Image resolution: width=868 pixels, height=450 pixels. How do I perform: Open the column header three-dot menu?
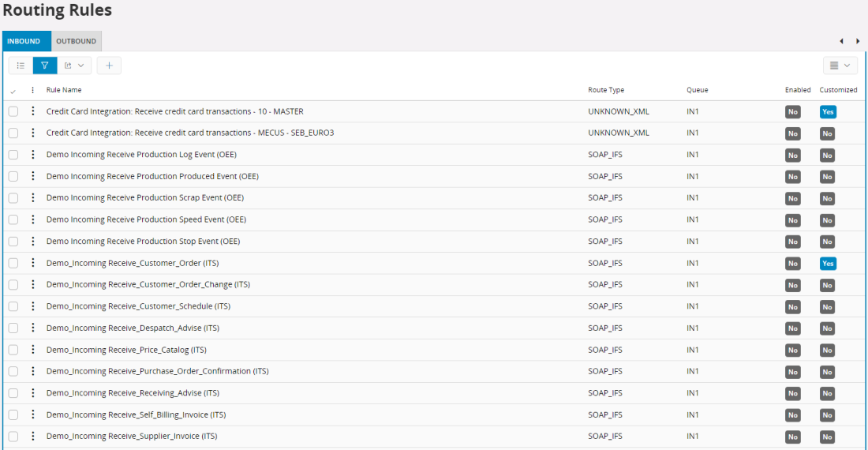coord(32,90)
